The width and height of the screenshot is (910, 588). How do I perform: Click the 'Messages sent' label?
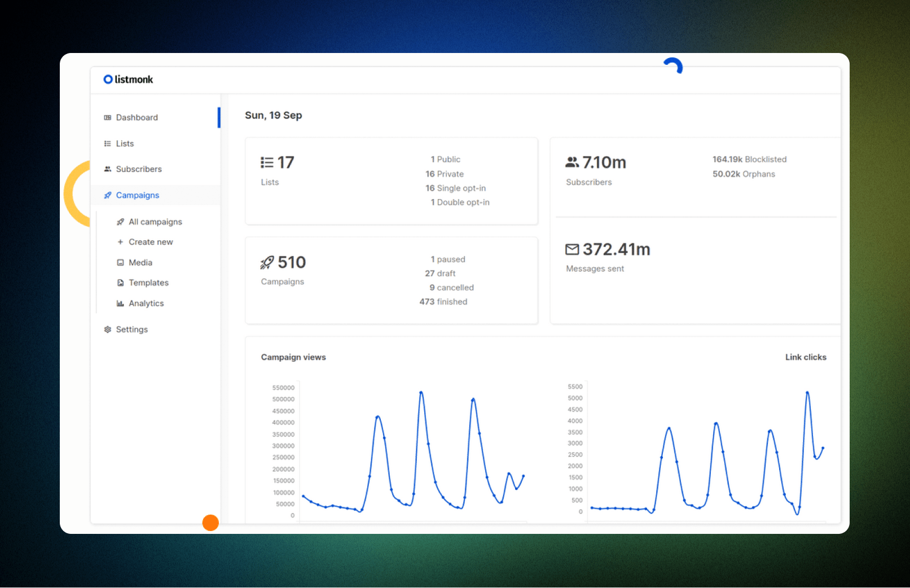pos(595,269)
